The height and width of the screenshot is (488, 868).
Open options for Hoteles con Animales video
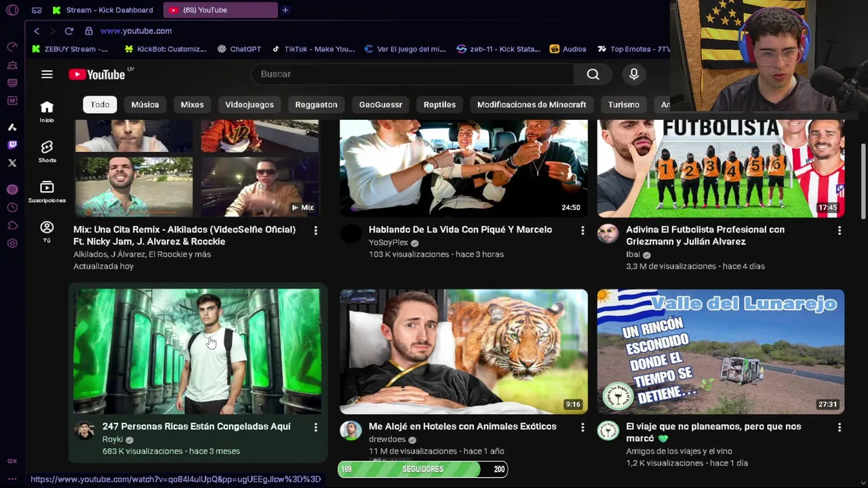(x=583, y=427)
